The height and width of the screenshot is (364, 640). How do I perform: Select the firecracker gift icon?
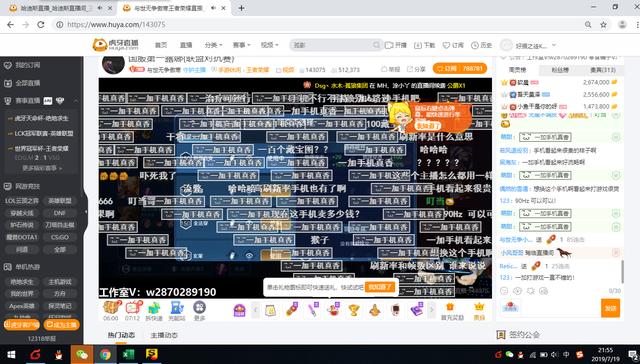291,310
